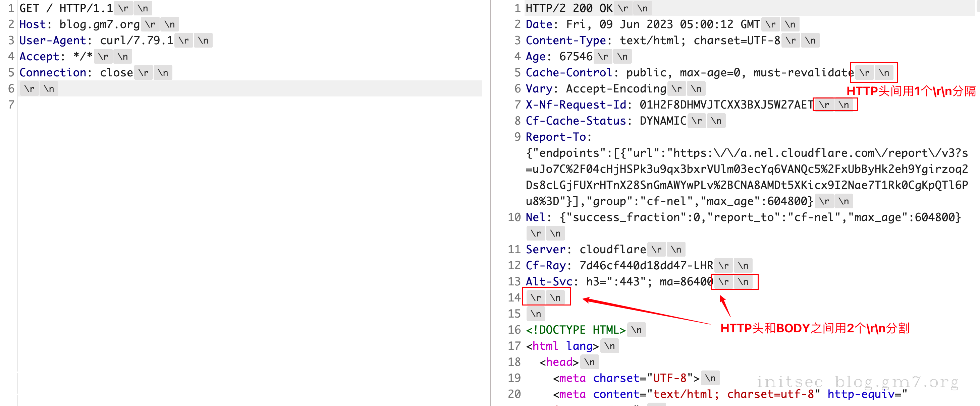The width and height of the screenshot is (980, 406).
Task: Click the Server: cloudflare header line
Action: [x=585, y=249]
